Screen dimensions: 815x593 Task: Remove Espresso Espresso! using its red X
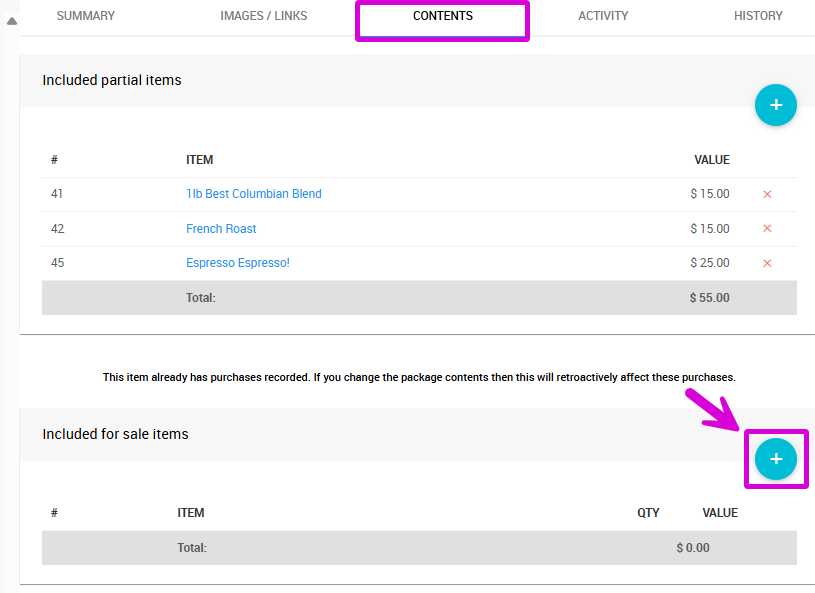pos(767,263)
